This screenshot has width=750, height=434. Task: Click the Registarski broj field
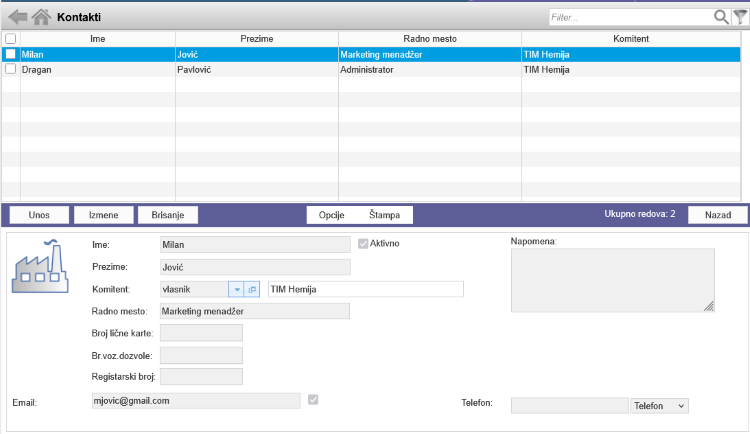201,377
